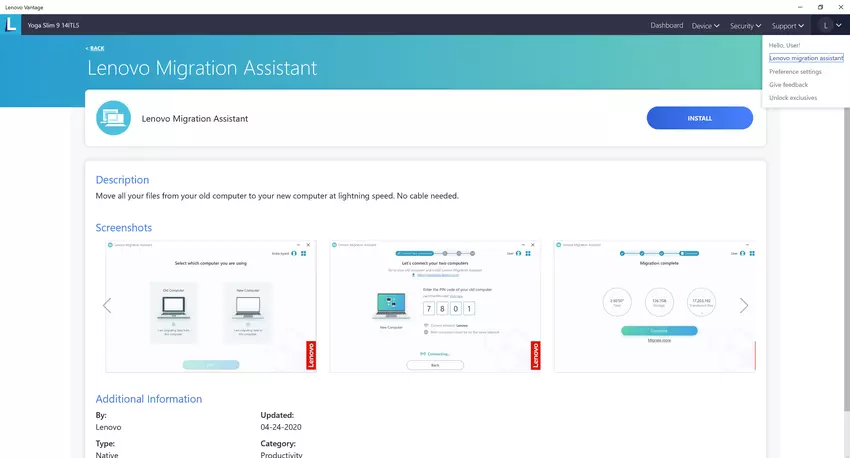This screenshot has width=850, height=458.
Task: Go back using the BACK link
Action: click(x=94, y=48)
